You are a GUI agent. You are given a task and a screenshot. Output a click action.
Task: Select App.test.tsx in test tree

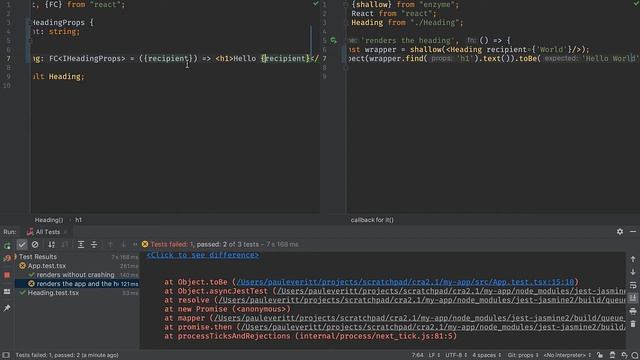click(47, 266)
